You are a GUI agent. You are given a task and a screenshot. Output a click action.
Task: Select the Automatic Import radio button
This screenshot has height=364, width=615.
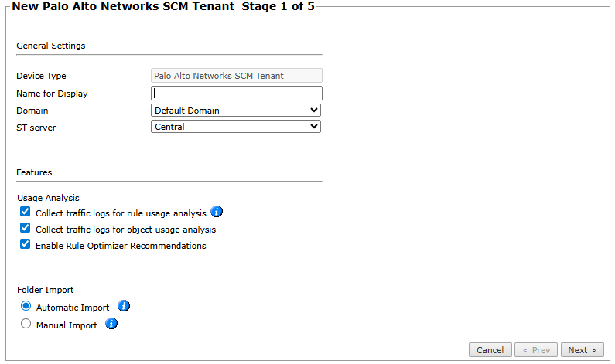(x=26, y=307)
